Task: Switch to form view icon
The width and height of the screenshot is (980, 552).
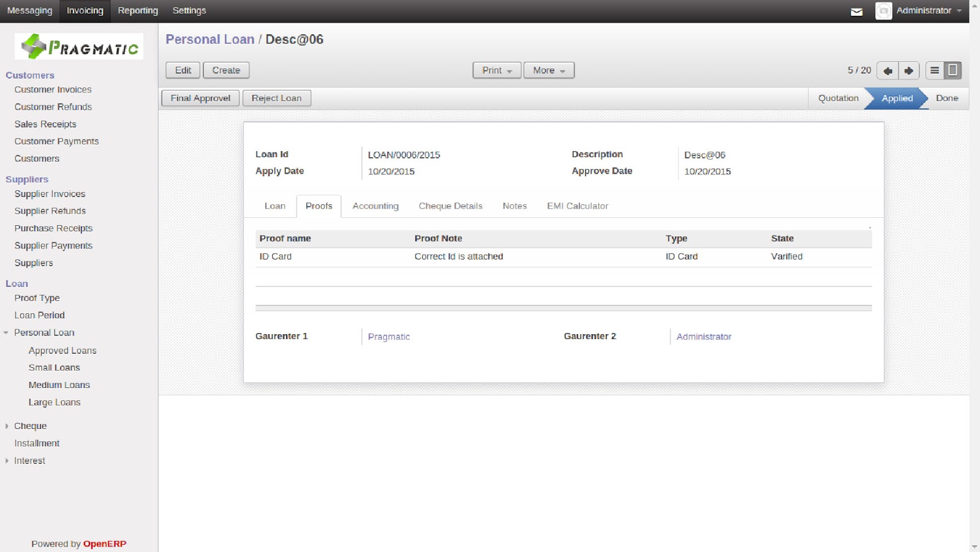Action: pos(952,70)
